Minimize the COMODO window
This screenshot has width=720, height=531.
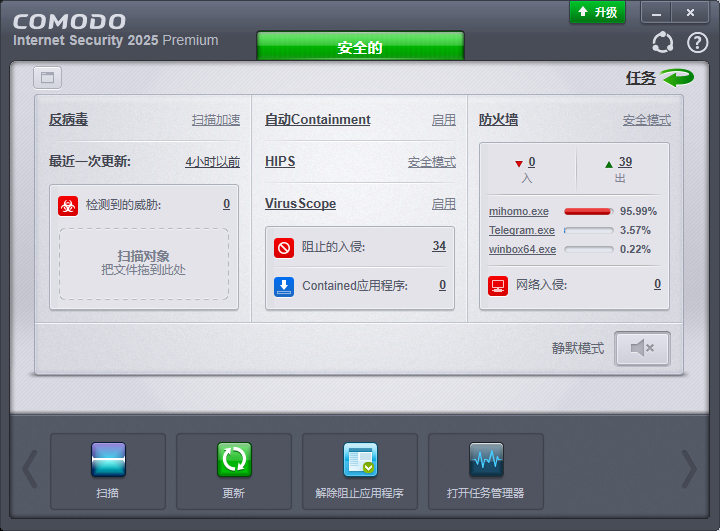tap(656, 12)
